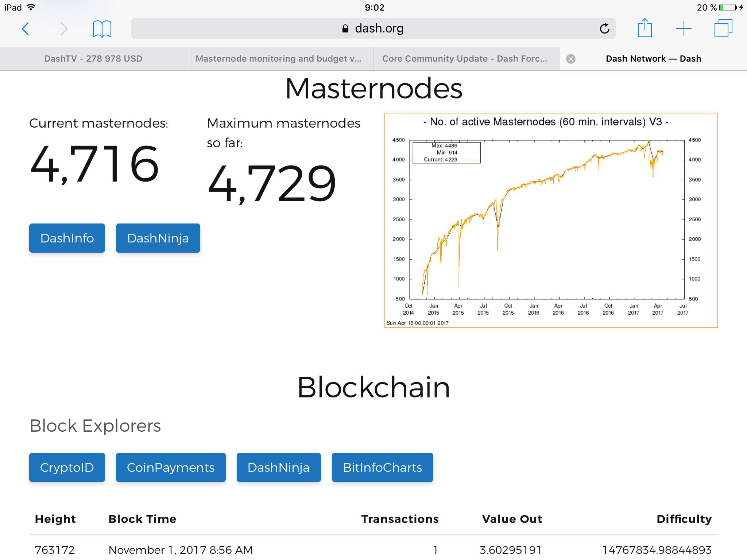
Task: Tap chart timestamp Sun Apr 16 00:00:01 2017
Action: coord(417,323)
